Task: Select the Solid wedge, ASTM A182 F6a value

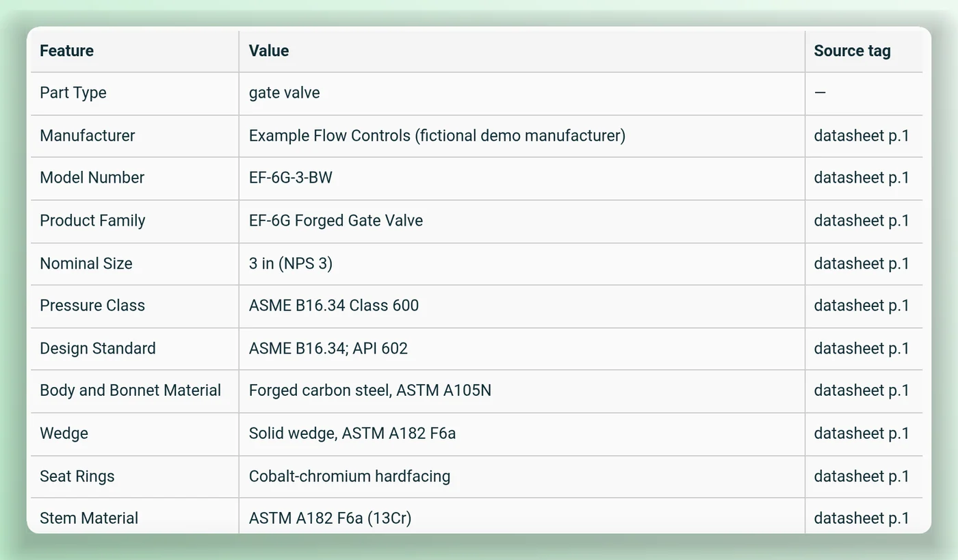Action: click(352, 434)
